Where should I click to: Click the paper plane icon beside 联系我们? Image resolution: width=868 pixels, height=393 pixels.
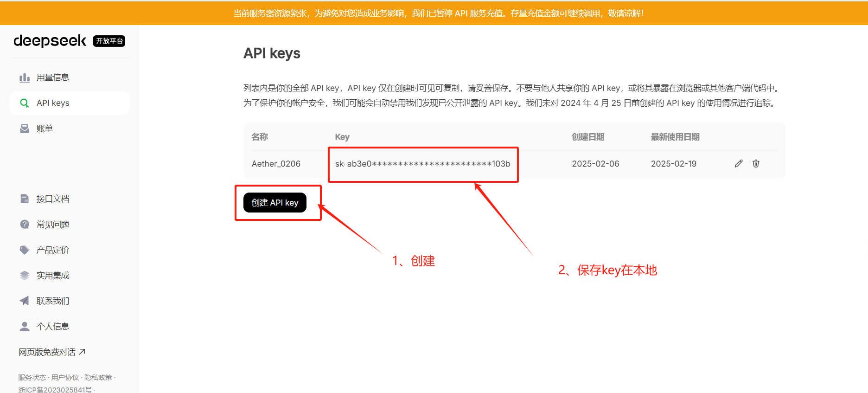click(x=25, y=301)
